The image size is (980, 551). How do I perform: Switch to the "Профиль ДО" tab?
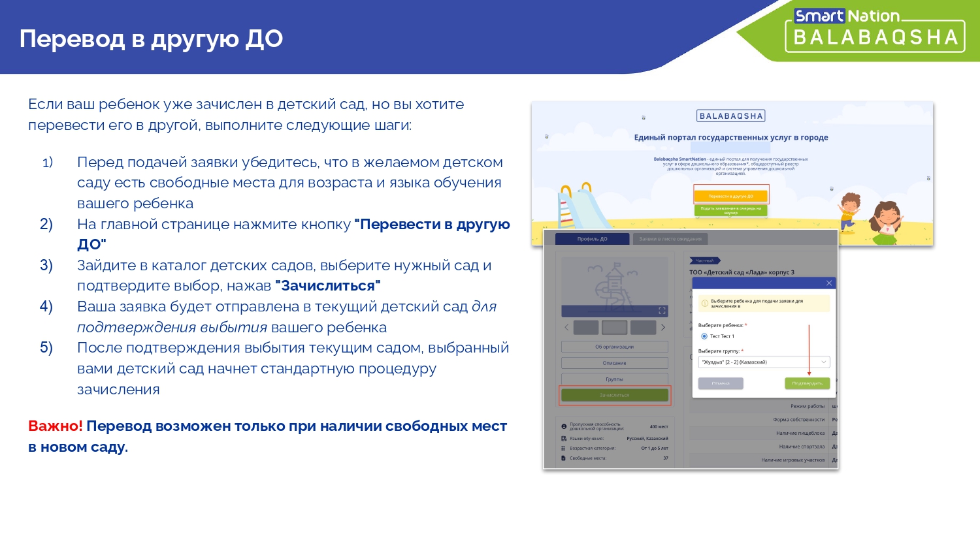pos(592,239)
